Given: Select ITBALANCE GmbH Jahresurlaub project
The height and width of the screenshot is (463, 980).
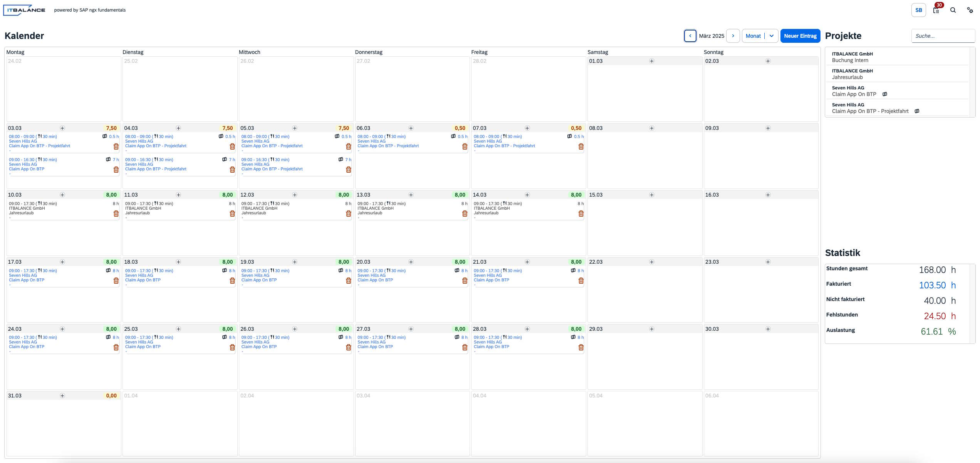Looking at the screenshot, I should tap(898, 74).
